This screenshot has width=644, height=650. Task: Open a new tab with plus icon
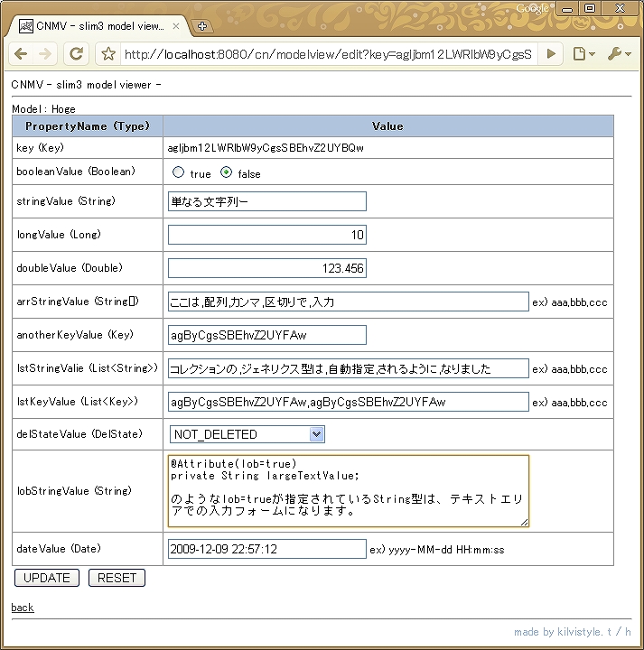point(202,26)
